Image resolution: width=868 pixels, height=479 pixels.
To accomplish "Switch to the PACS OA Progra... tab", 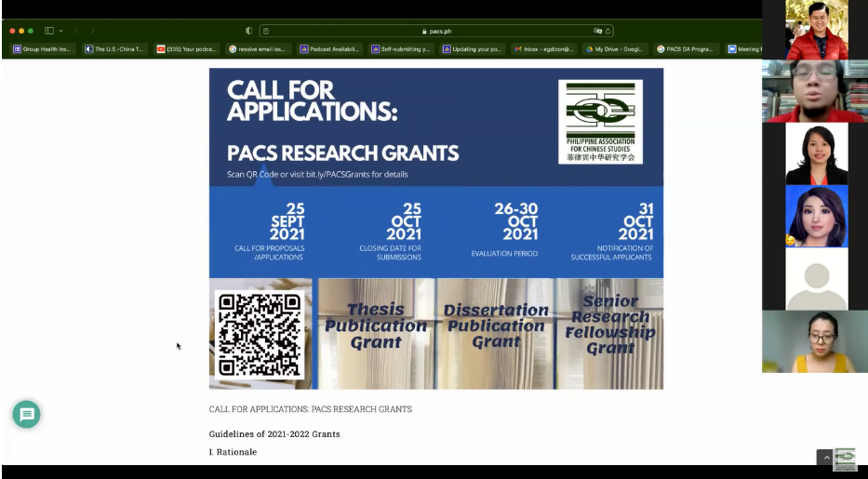I will [687, 49].
